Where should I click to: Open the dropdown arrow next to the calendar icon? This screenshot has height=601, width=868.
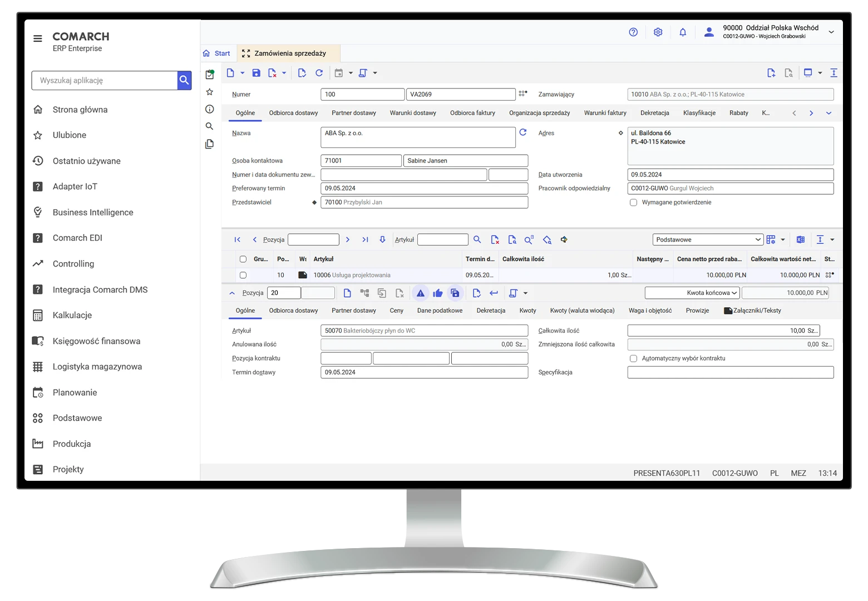coord(351,73)
